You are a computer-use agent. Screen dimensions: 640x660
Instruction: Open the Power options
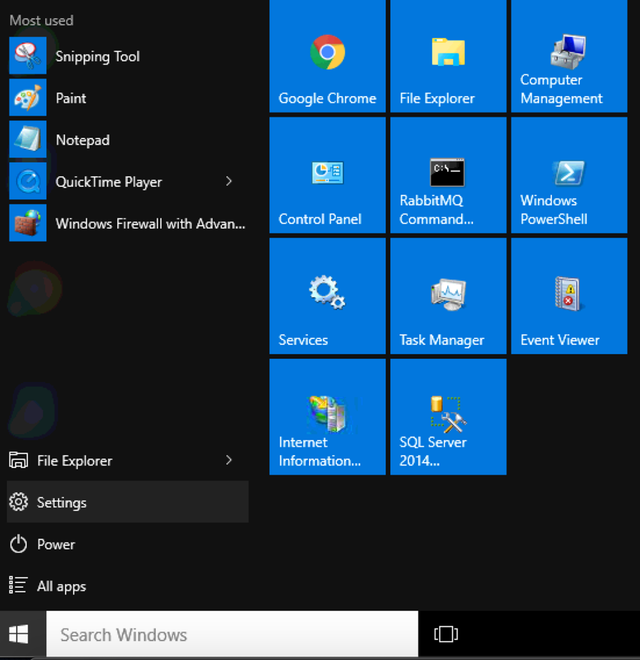tap(128, 544)
